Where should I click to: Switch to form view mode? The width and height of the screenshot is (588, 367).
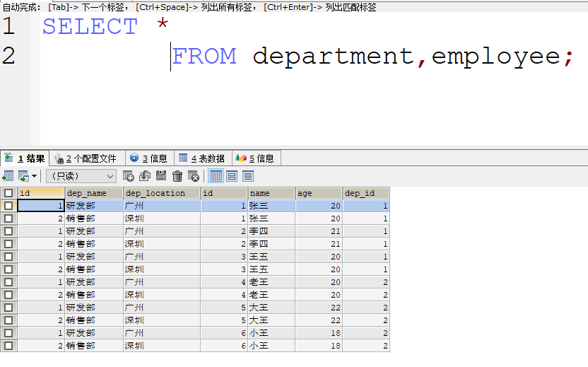[x=232, y=176]
